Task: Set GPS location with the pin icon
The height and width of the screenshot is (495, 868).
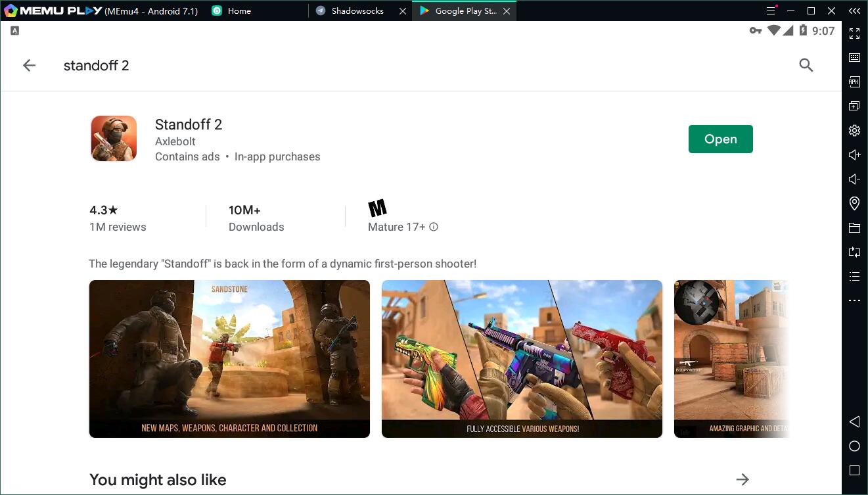Action: [x=854, y=203]
